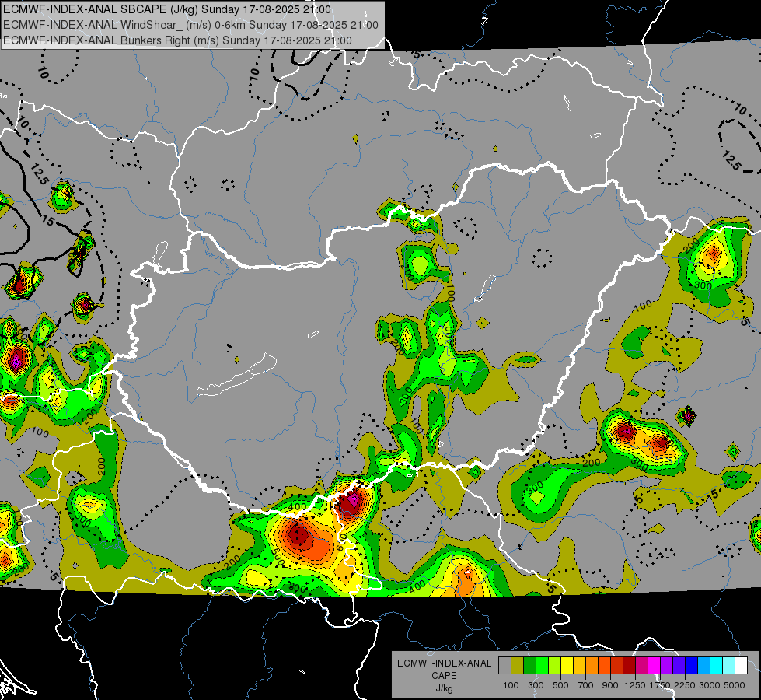761x700 pixels.
Task: Click the legend tick value 2250
Action: click(686, 685)
